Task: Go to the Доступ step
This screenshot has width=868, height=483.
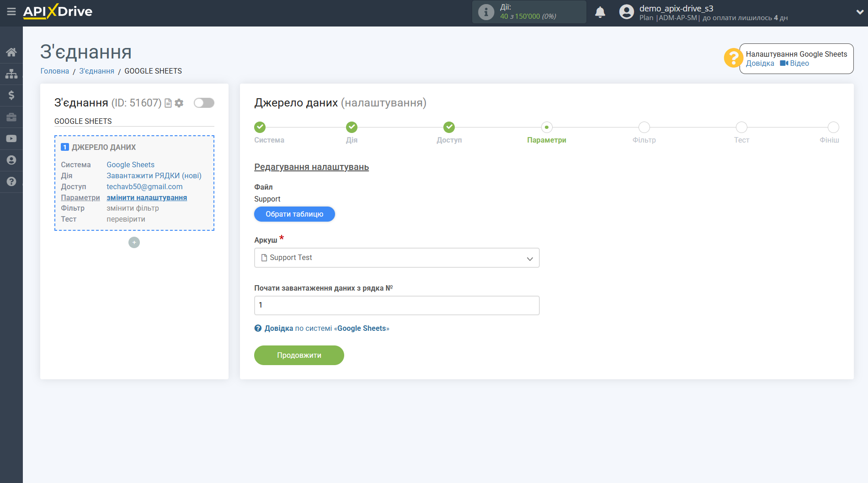Action: [449, 127]
